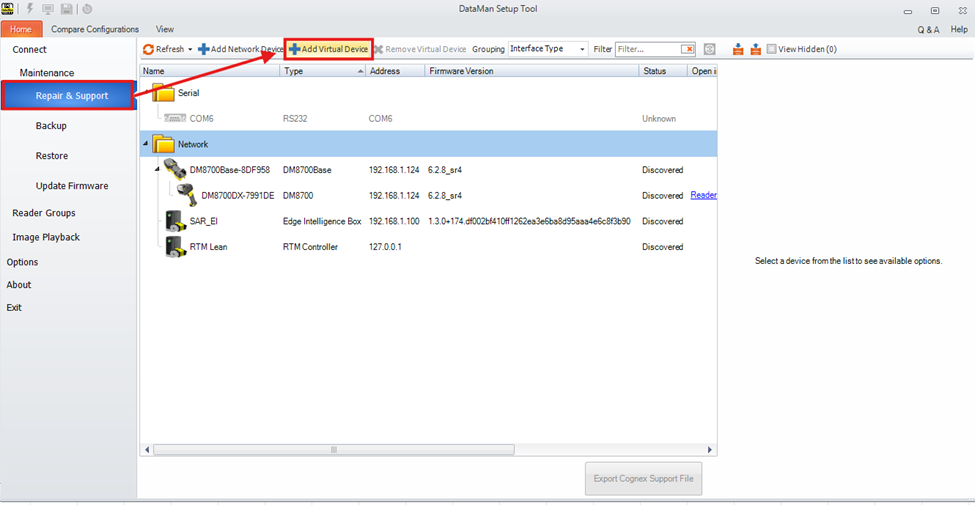Click the second orange download icon

coord(755,49)
